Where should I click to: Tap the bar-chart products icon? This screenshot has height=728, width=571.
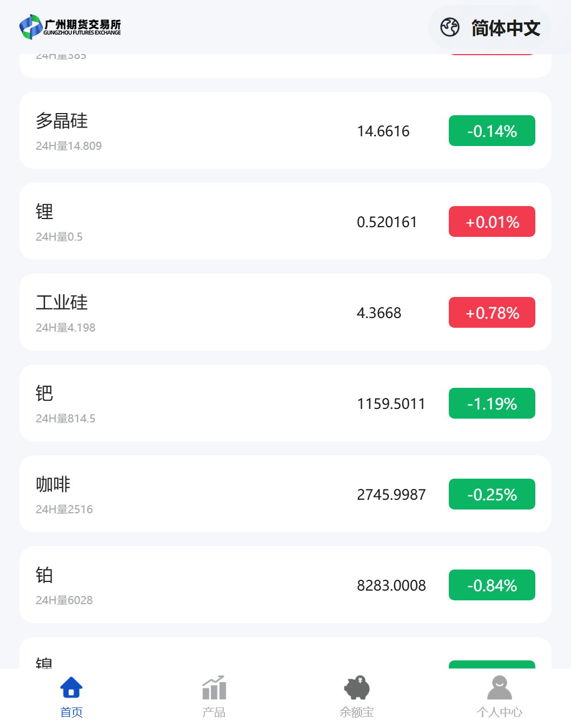(214, 687)
